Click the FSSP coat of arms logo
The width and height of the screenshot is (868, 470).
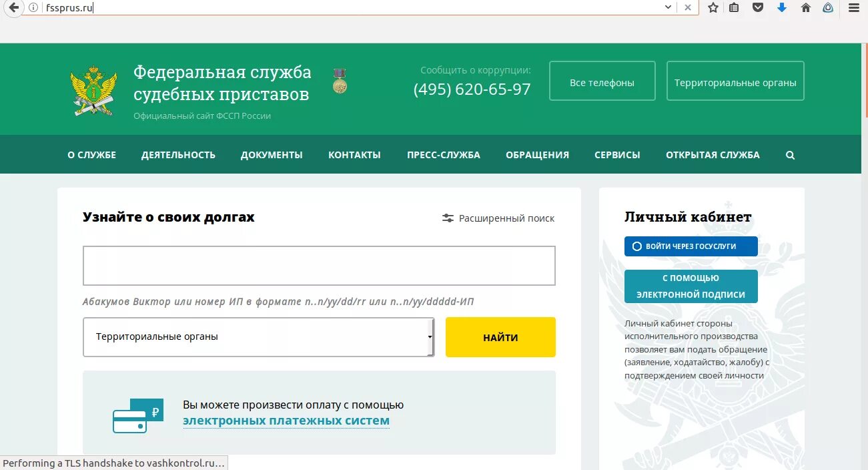(x=93, y=90)
